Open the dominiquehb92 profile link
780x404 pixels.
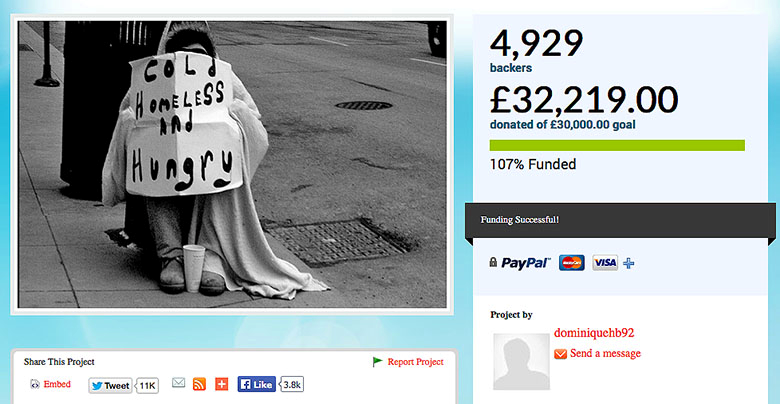[x=594, y=333]
